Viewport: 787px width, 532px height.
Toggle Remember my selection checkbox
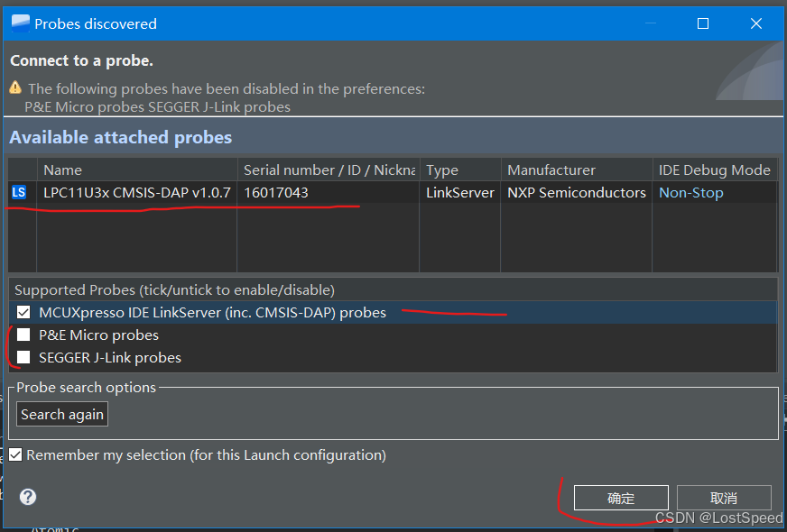pos(15,454)
